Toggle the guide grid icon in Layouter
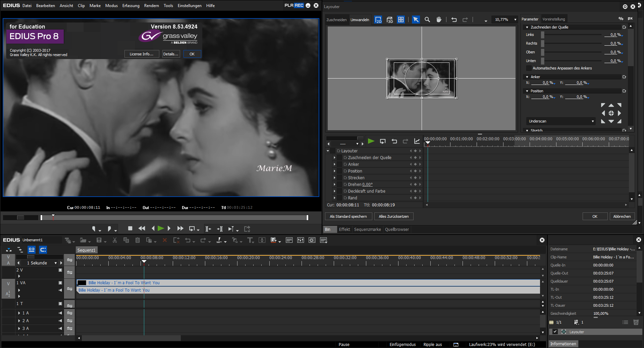The height and width of the screenshot is (348, 644). click(x=401, y=19)
